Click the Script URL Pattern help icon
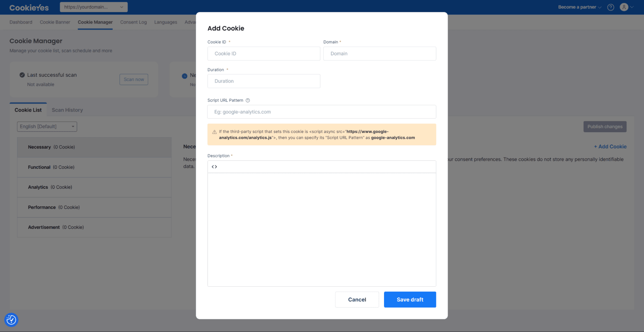 247,100
